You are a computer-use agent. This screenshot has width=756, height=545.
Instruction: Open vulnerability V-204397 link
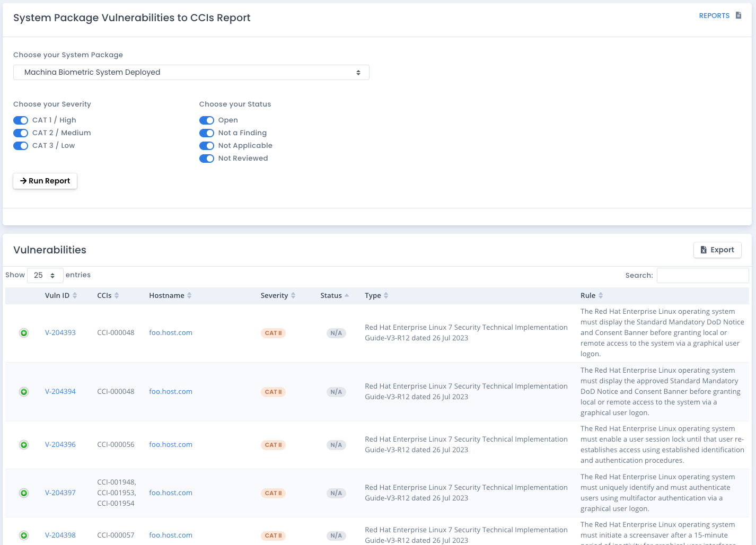(60, 493)
